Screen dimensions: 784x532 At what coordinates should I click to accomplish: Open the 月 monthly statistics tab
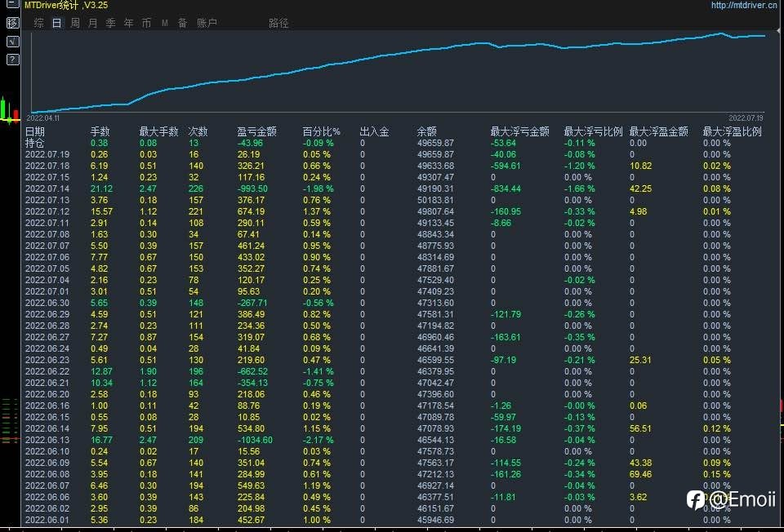coord(92,23)
